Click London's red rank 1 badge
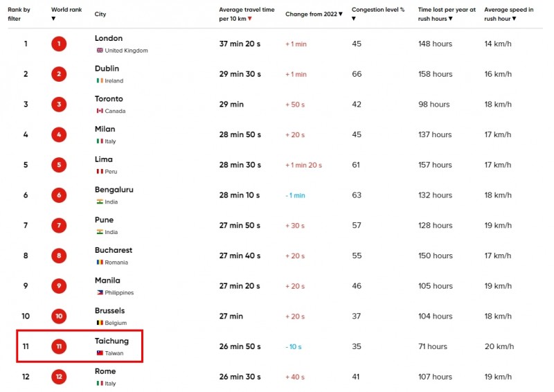The width and height of the screenshot is (554, 392). (x=59, y=44)
